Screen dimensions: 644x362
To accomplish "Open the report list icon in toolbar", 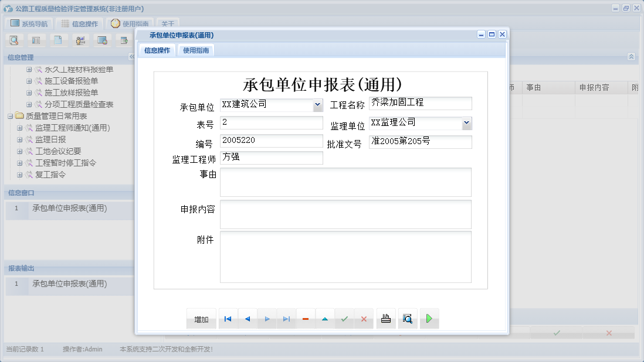I will point(36,40).
